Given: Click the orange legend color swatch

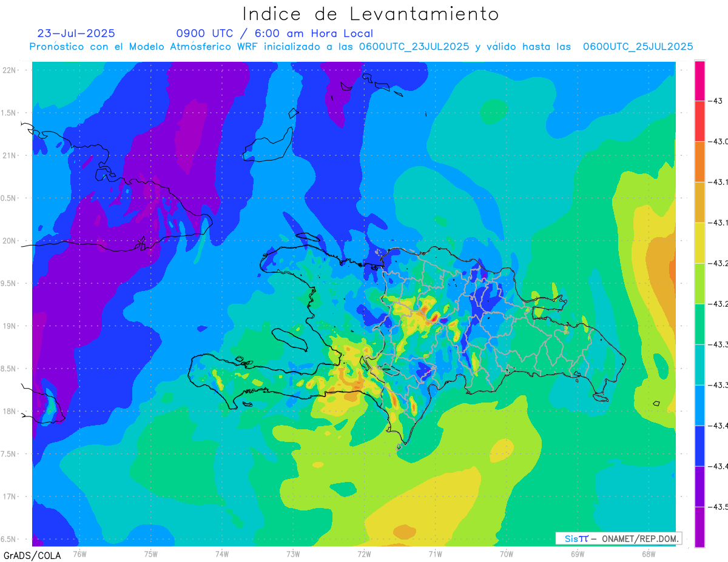Looking at the screenshot, I should point(699,161).
